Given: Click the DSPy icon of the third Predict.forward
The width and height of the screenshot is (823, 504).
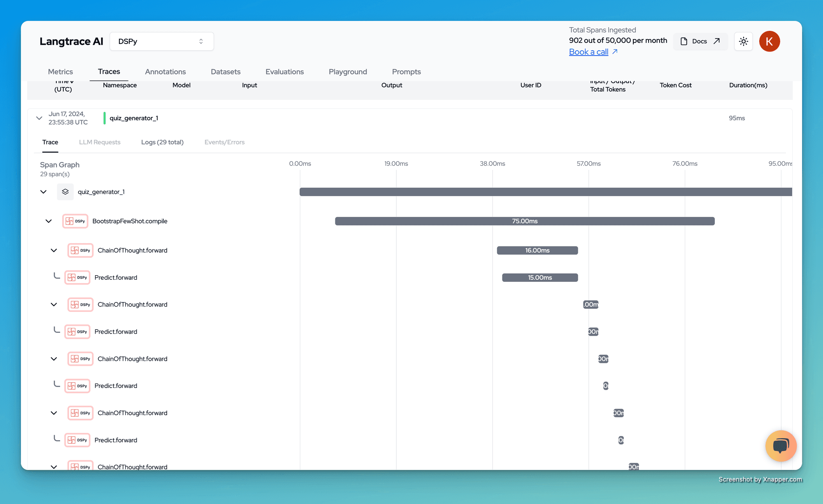Looking at the screenshot, I should point(77,386).
